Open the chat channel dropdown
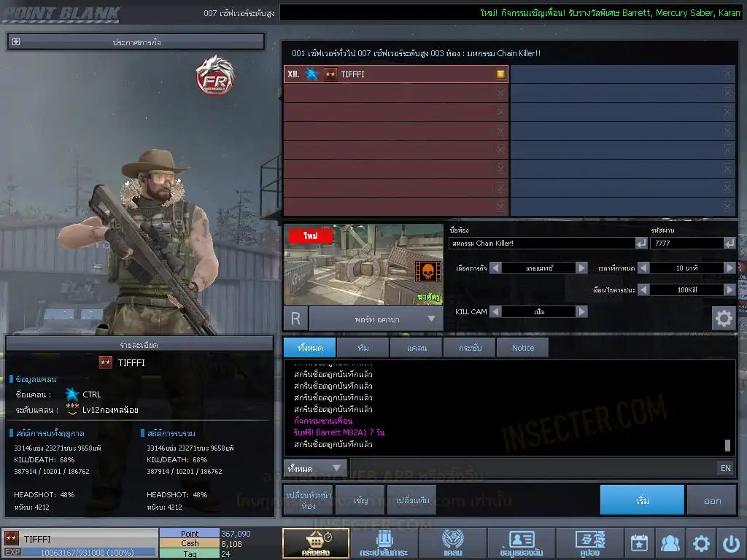 click(316, 468)
